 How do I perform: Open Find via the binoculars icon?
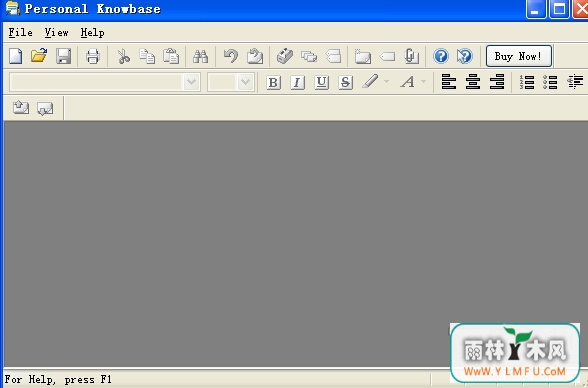[200, 56]
